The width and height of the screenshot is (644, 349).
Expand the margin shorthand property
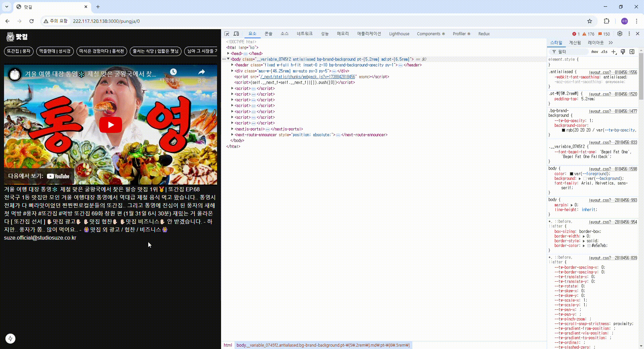click(x=572, y=205)
